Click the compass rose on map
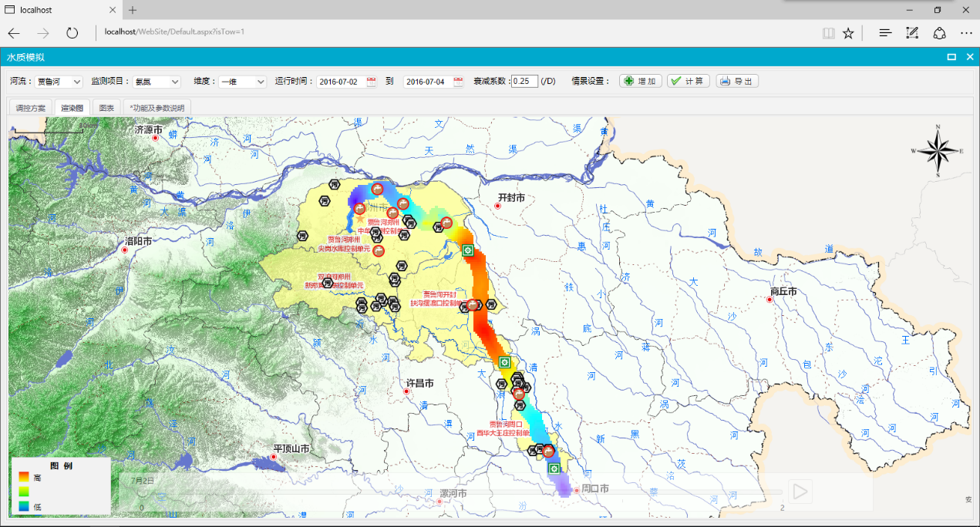The image size is (980, 527). tap(937, 151)
